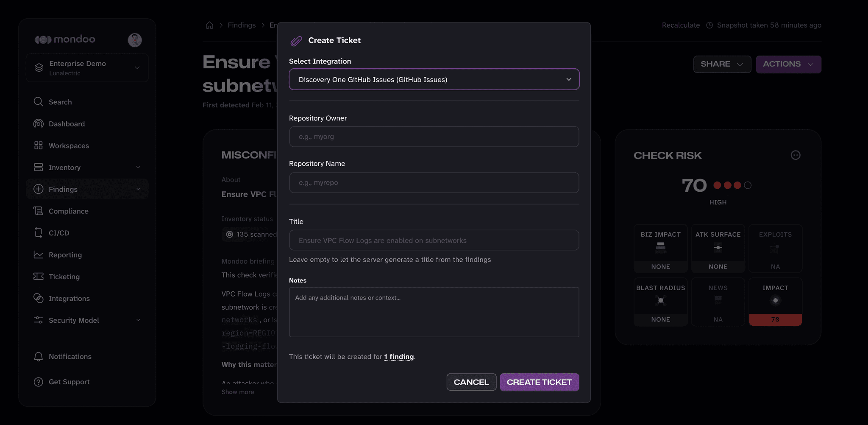Focus the ticket Title field
Image resolution: width=868 pixels, height=425 pixels.
point(434,240)
